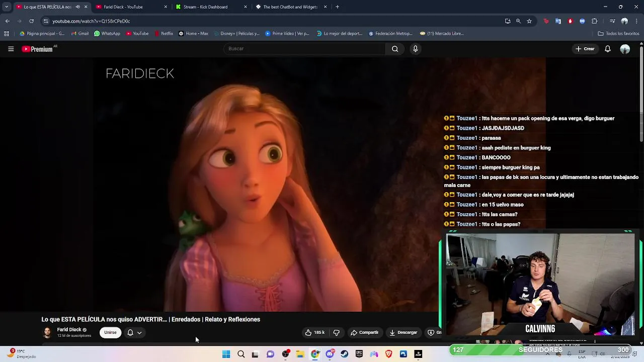Image resolution: width=644 pixels, height=362 pixels.
Task: Open Mercado Libre bookmark
Action: tap(442, 34)
